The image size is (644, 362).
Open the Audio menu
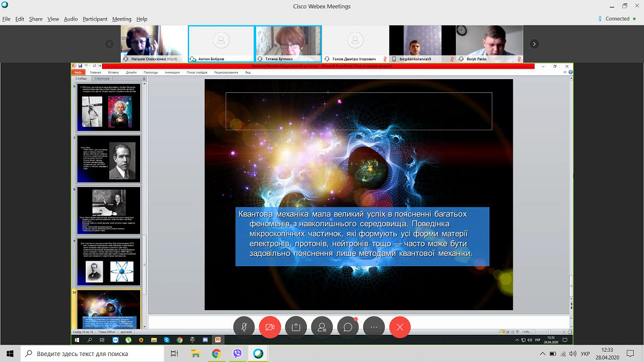click(71, 19)
